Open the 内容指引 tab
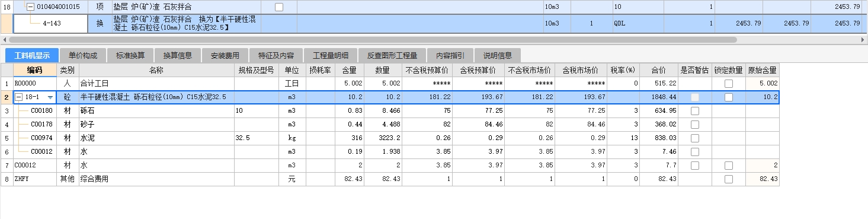 tap(450, 56)
